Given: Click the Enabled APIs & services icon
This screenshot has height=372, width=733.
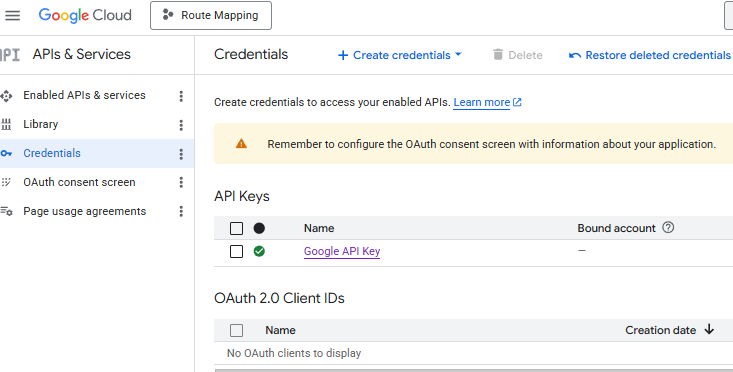Looking at the screenshot, I should point(6,96).
